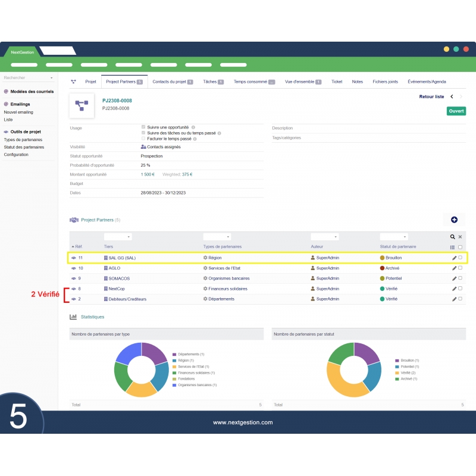Image resolution: width=476 pixels, height=476 pixels.
Task: Uncheck Suivre une opportunité option
Action: pyautogui.click(x=143, y=127)
